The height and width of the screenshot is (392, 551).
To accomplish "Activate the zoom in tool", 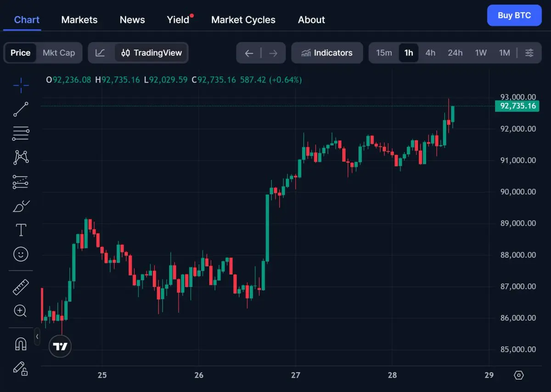I will 21,311.
